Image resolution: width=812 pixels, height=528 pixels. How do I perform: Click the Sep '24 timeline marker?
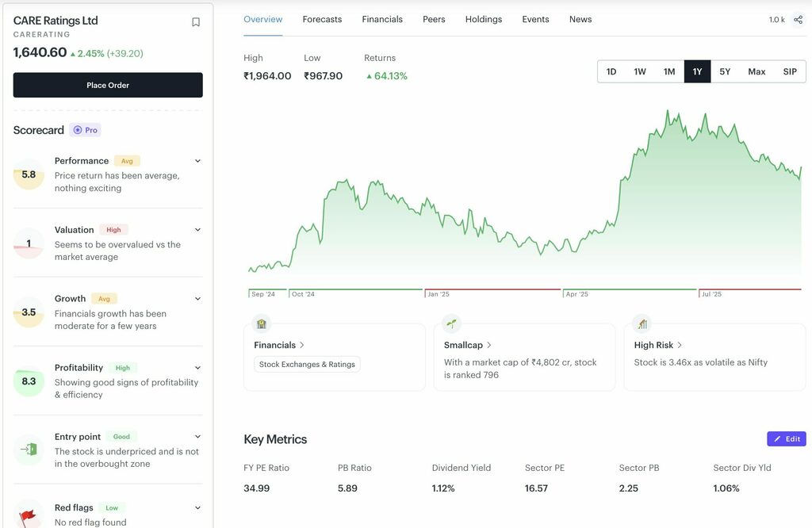[263, 294]
